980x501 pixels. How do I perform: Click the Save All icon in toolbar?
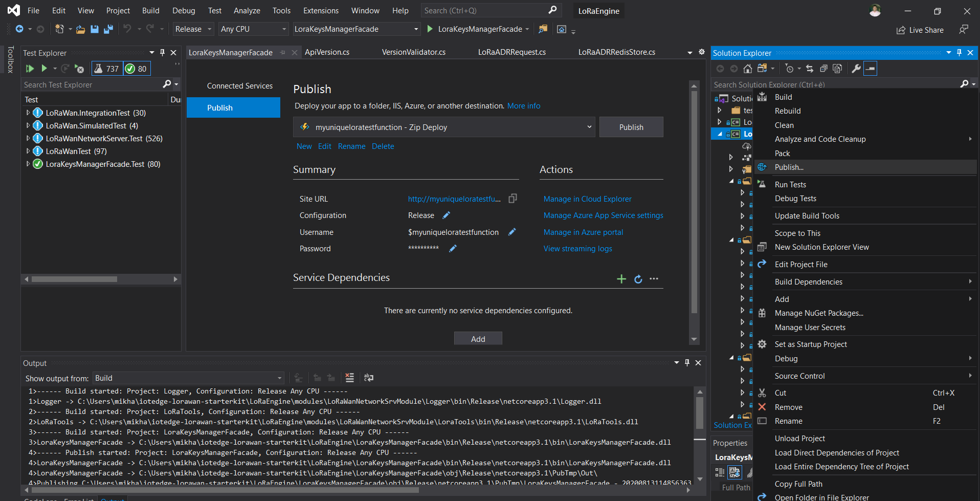(108, 29)
